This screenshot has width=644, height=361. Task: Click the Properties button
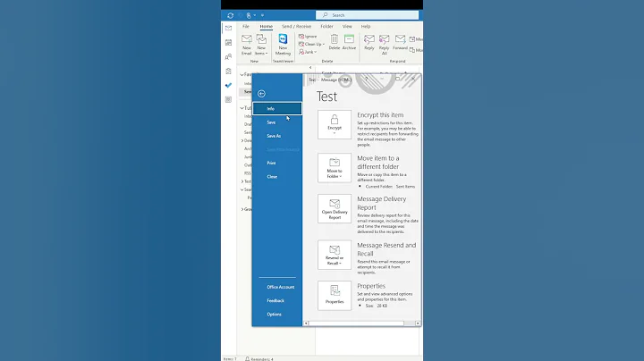click(x=335, y=296)
